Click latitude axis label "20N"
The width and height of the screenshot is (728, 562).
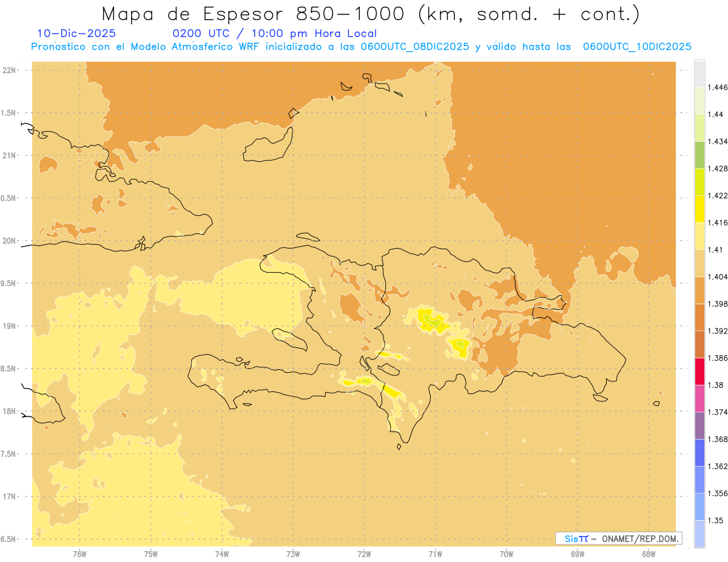10,241
